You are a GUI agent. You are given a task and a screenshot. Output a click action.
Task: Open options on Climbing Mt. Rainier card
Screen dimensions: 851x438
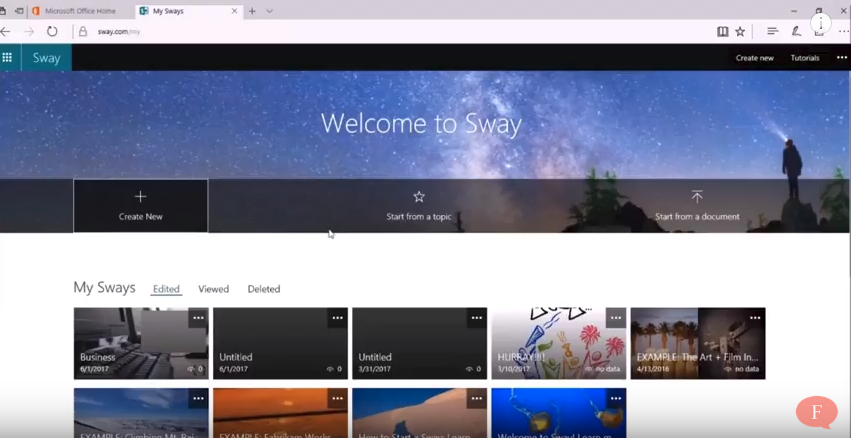198,398
